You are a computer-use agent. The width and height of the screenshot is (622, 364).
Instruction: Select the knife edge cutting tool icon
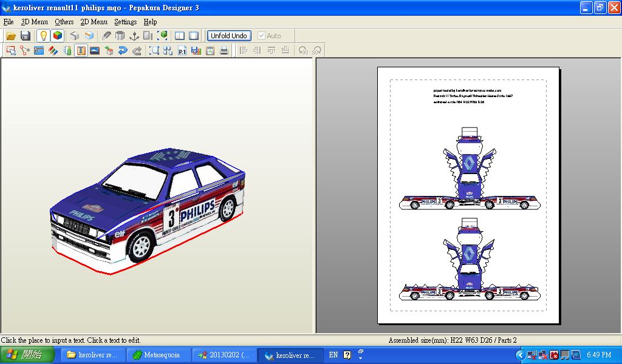point(106,36)
